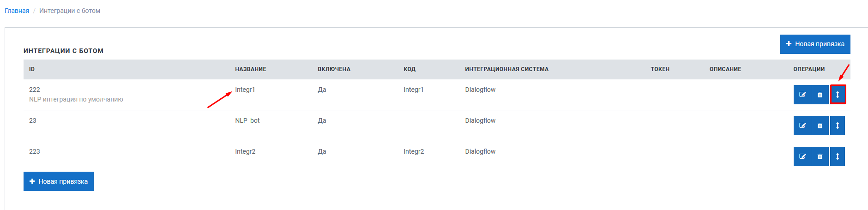The height and width of the screenshot is (210, 868).
Task: Select the Integr1 name cell
Action: point(245,90)
